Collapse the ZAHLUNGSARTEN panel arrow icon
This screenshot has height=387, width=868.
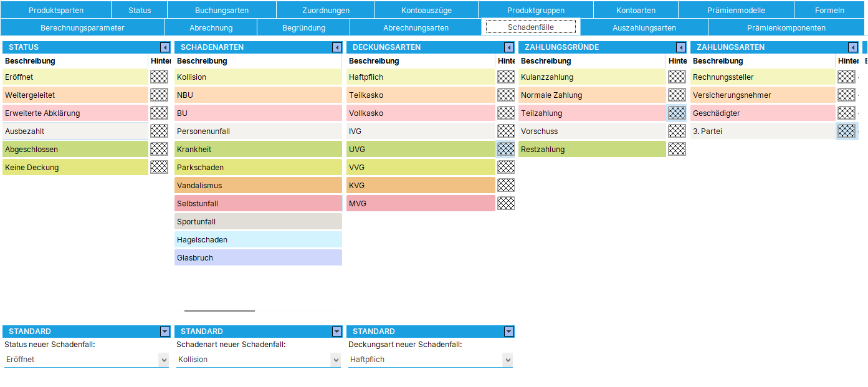(x=853, y=47)
